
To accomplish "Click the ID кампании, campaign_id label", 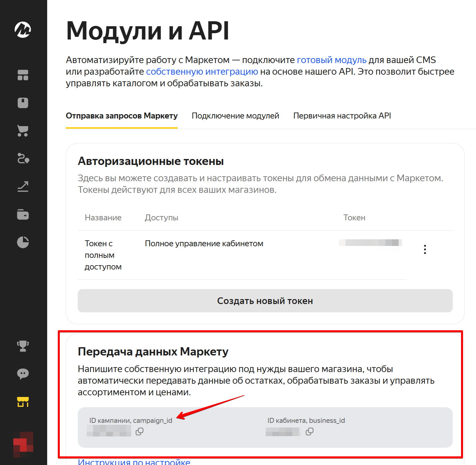I will (131, 421).
